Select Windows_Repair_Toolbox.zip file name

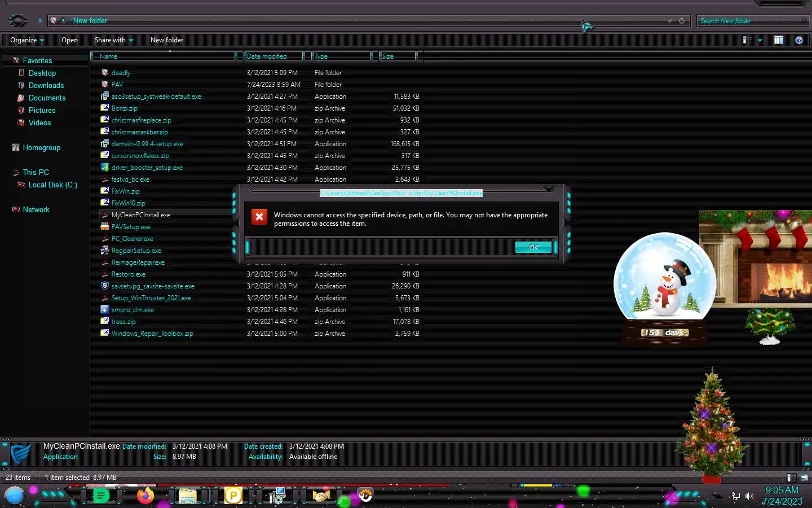pyautogui.click(x=152, y=334)
